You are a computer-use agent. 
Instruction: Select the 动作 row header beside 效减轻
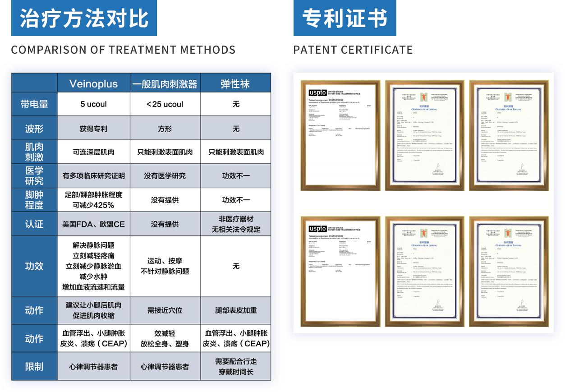click(34, 338)
